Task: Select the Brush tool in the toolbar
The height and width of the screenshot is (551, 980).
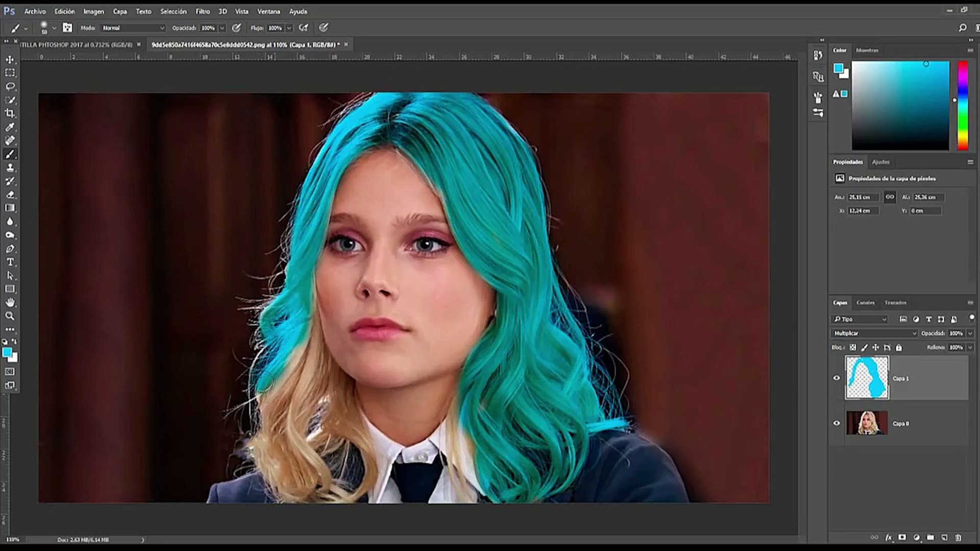Action: coord(10,154)
